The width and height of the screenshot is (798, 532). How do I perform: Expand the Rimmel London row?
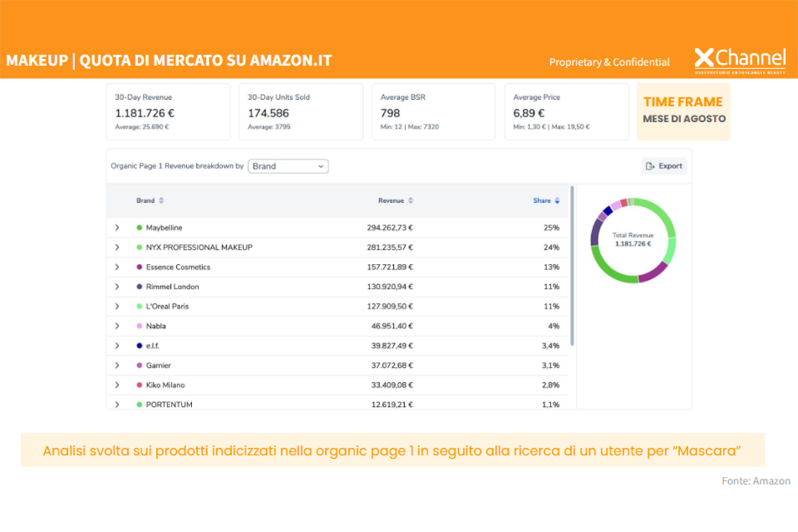tap(117, 287)
